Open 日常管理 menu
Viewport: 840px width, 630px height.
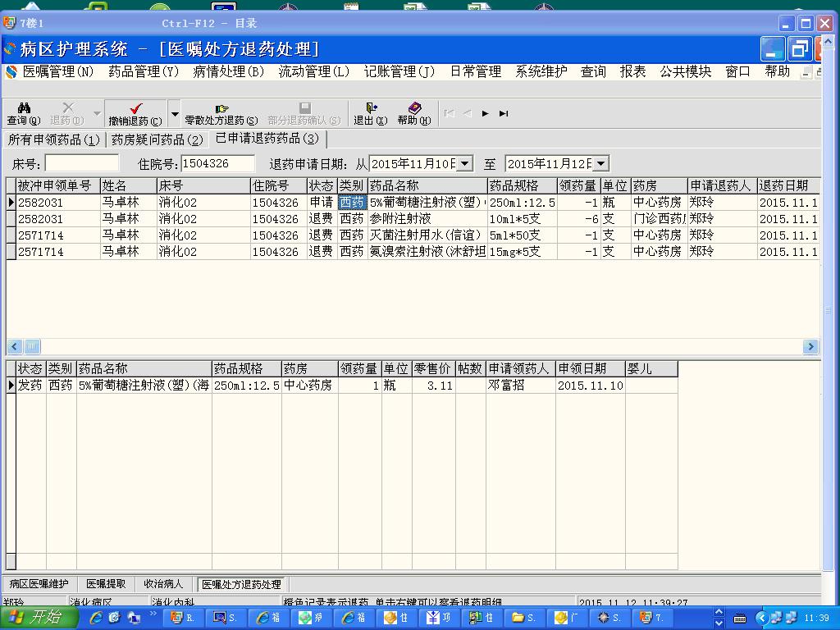pos(476,71)
